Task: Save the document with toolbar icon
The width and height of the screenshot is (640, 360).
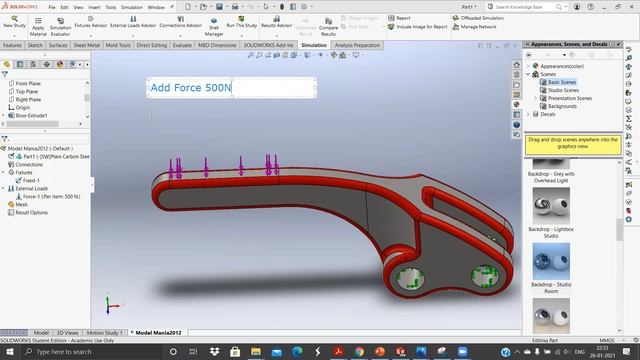Action: tap(219, 7)
